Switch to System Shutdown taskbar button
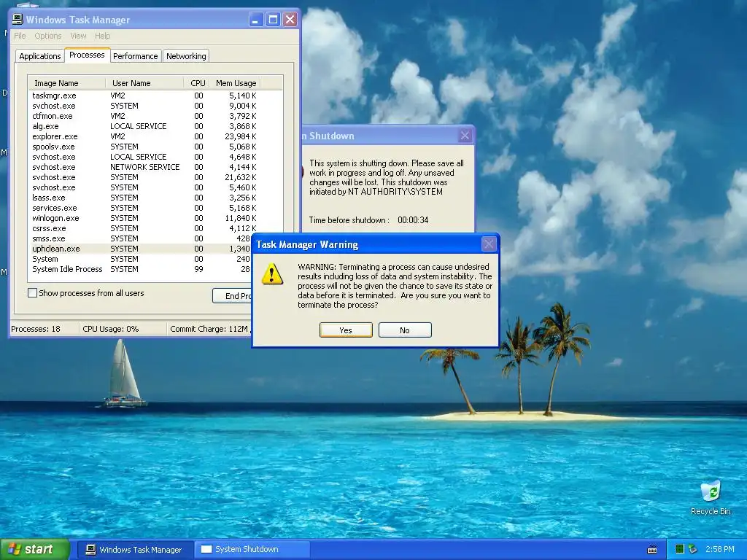This screenshot has width=747, height=560. [252, 550]
